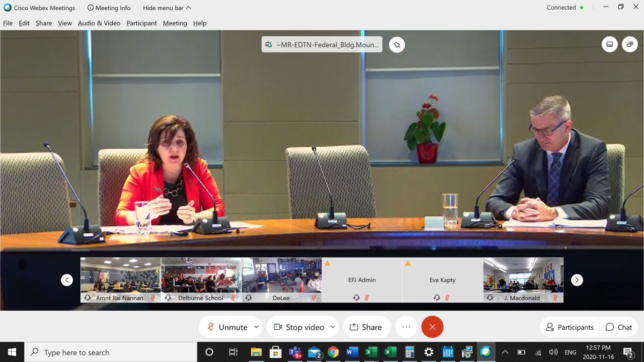
Task: Open Microsoft Teams from the taskbar
Action: (x=295, y=352)
